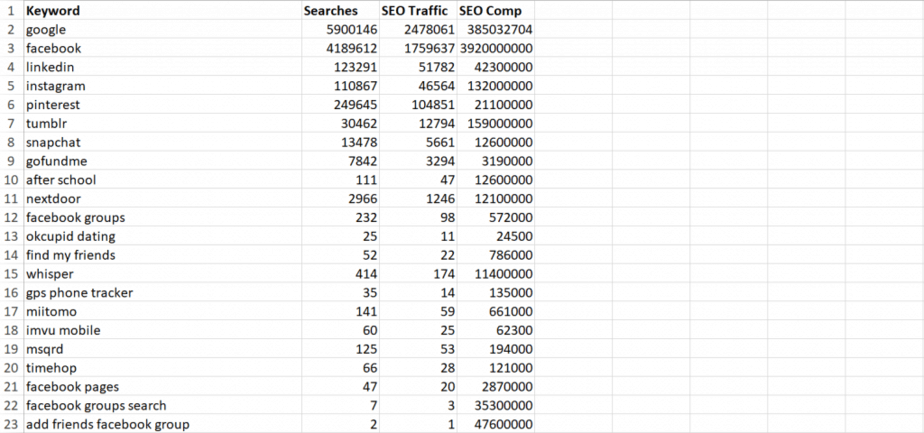Image resolution: width=924 pixels, height=433 pixels.
Task: Select the Searches column header cell
Action: click(340, 11)
